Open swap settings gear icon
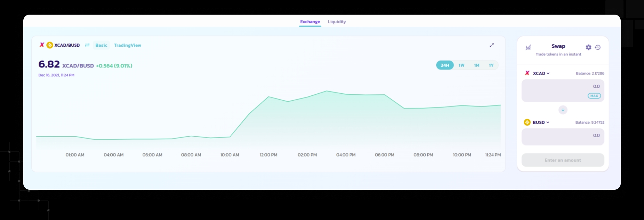Screen dimensions: 644x220 (588, 47)
